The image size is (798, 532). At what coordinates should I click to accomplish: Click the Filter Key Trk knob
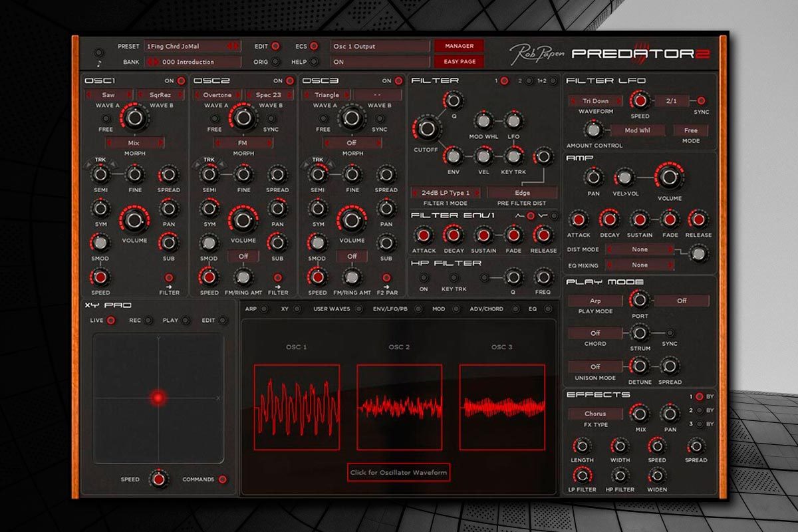click(513, 156)
